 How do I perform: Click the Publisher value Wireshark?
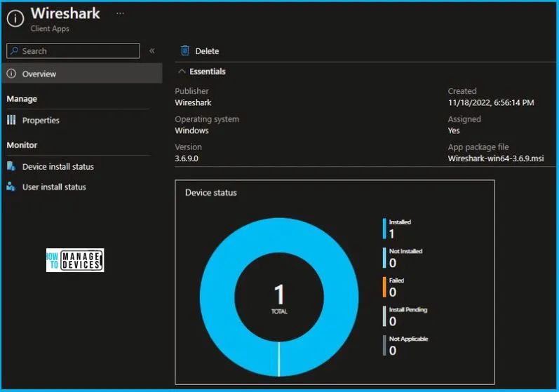(x=193, y=102)
